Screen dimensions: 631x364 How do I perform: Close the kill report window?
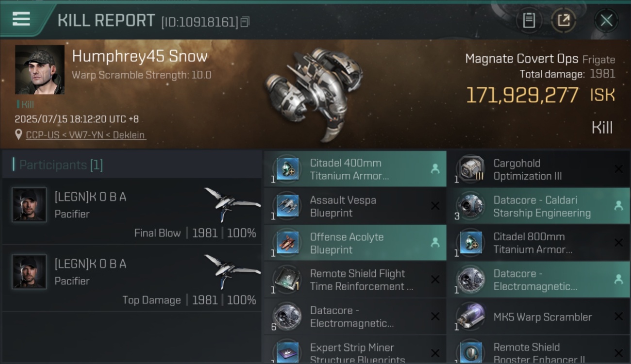pyautogui.click(x=606, y=20)
